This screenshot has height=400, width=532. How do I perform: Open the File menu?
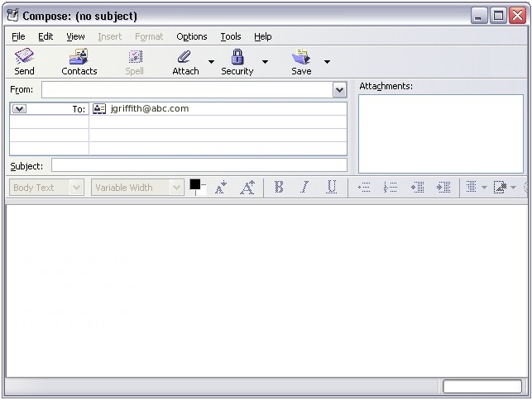(18, 36)
